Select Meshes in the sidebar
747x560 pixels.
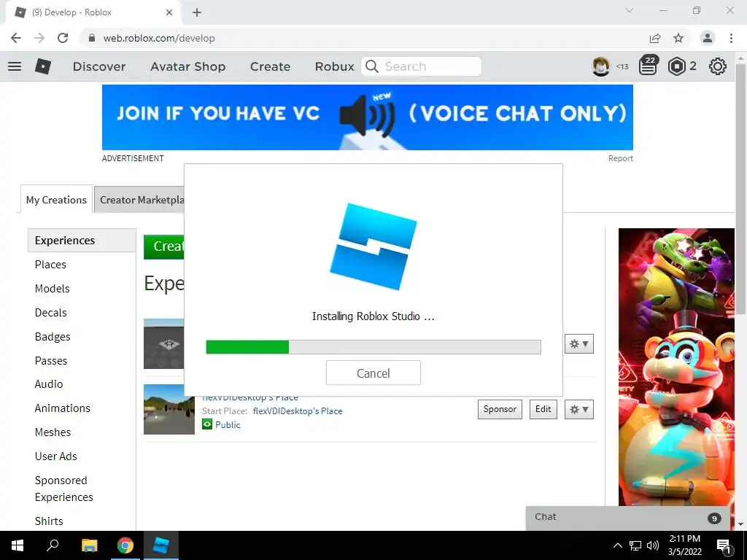click(53, 432)
